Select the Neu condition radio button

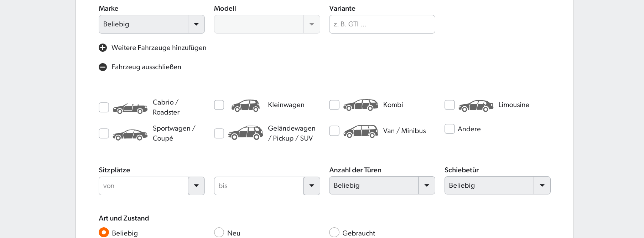coord(219,232)
